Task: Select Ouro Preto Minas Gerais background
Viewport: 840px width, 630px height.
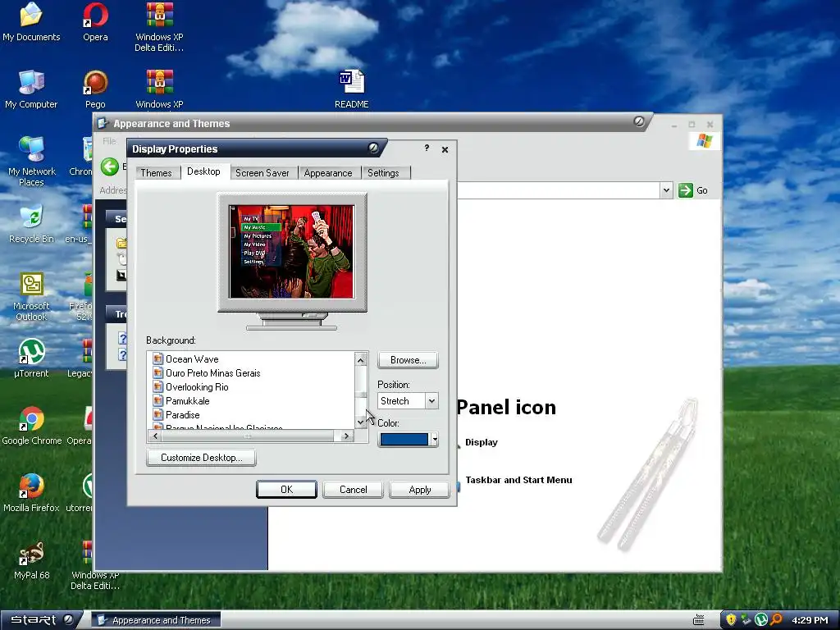Action: (212, 373)
